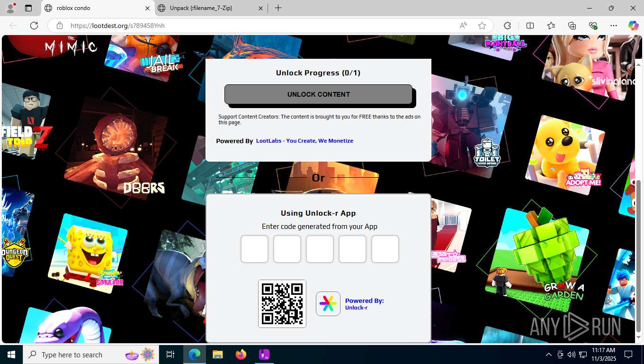Viewport: 644px width, 364px height.
Task: Click the first code digit box
Action: [x=254, y=249]
